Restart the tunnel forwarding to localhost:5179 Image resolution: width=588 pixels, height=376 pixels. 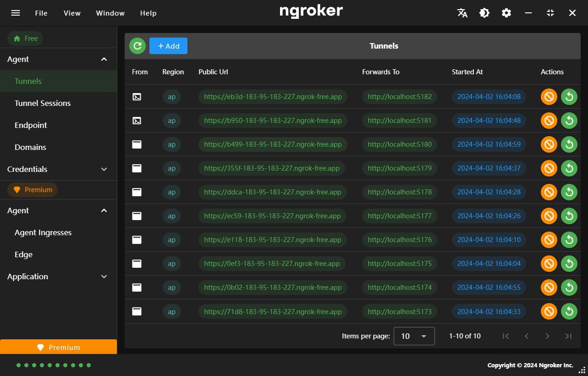tap(569, 168)
